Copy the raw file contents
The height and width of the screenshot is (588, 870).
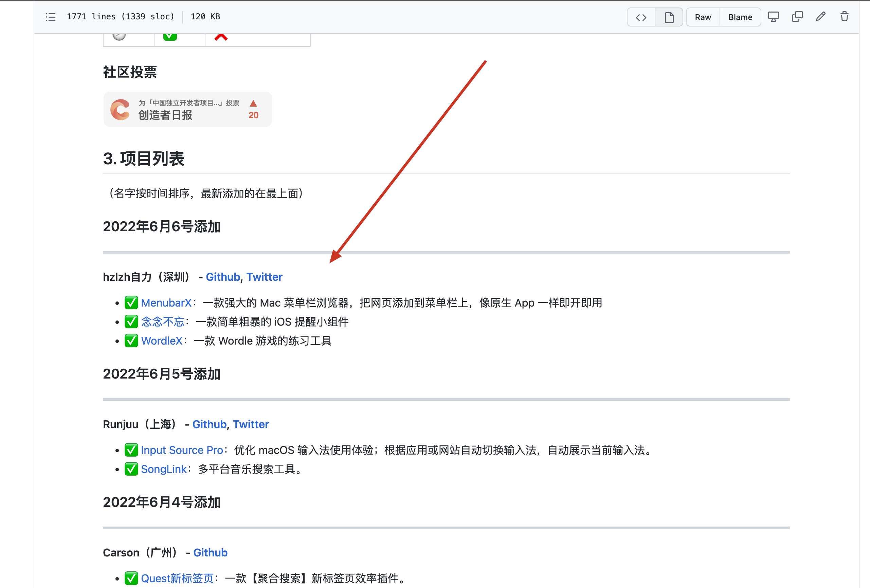point(797,17)
